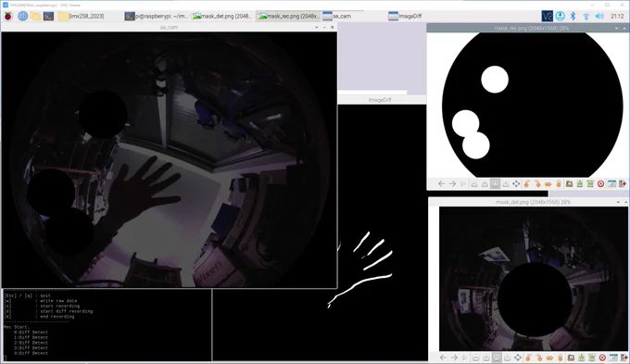The width and height of the screenshot is (630, 364).
Task: Flip mask_det.png horizontally
Action: (549, 358)
